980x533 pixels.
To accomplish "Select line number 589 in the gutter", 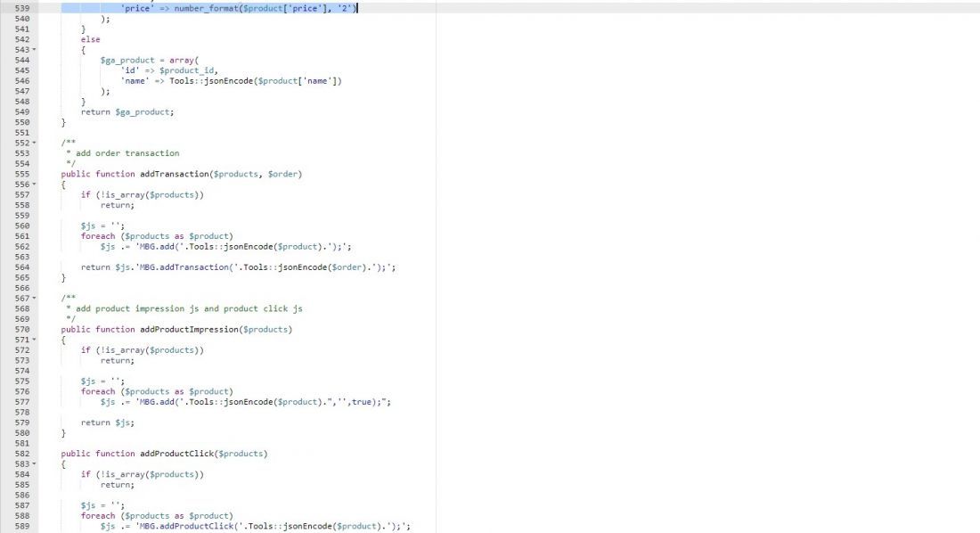I will point(22,526).
